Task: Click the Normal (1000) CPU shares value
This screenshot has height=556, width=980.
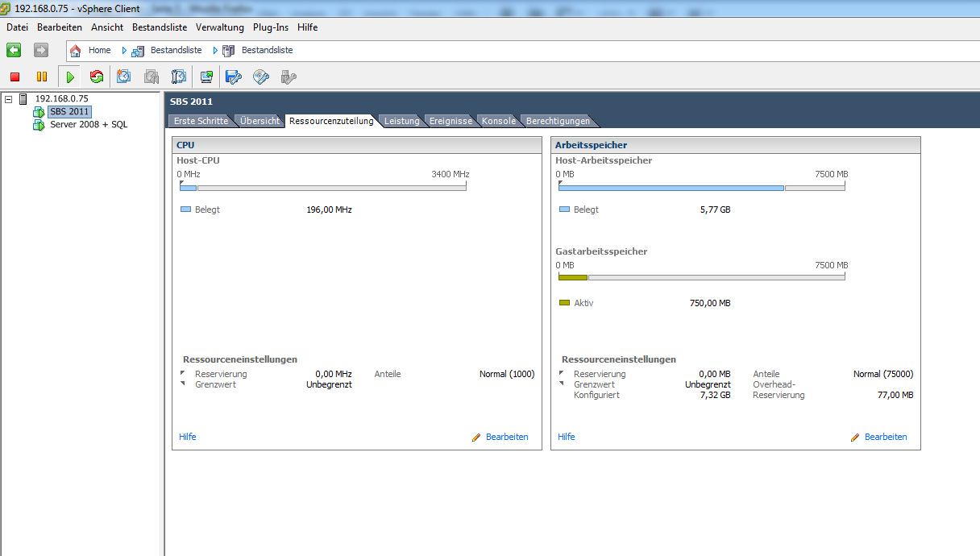Action: pyautogui.click(x=507, y=374)
